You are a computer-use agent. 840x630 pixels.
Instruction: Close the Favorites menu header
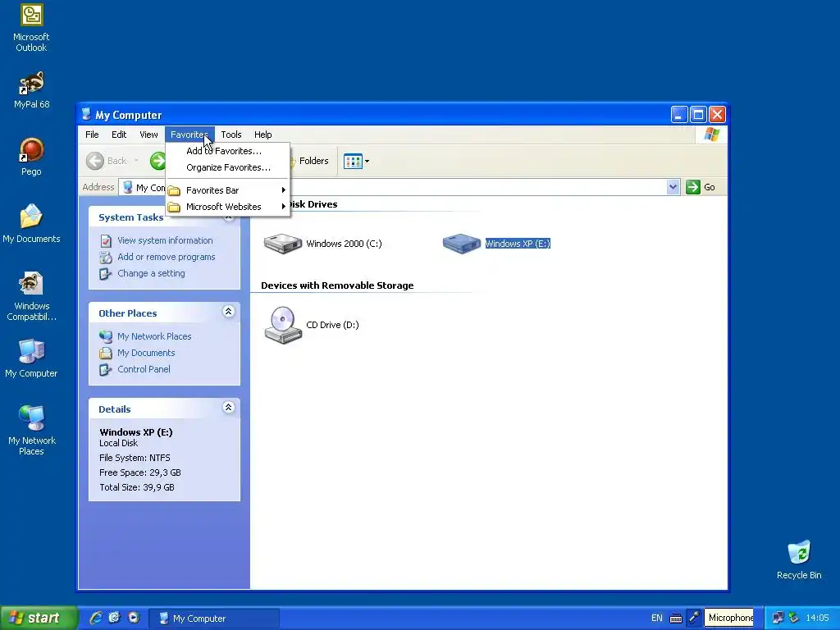(189, 135)
